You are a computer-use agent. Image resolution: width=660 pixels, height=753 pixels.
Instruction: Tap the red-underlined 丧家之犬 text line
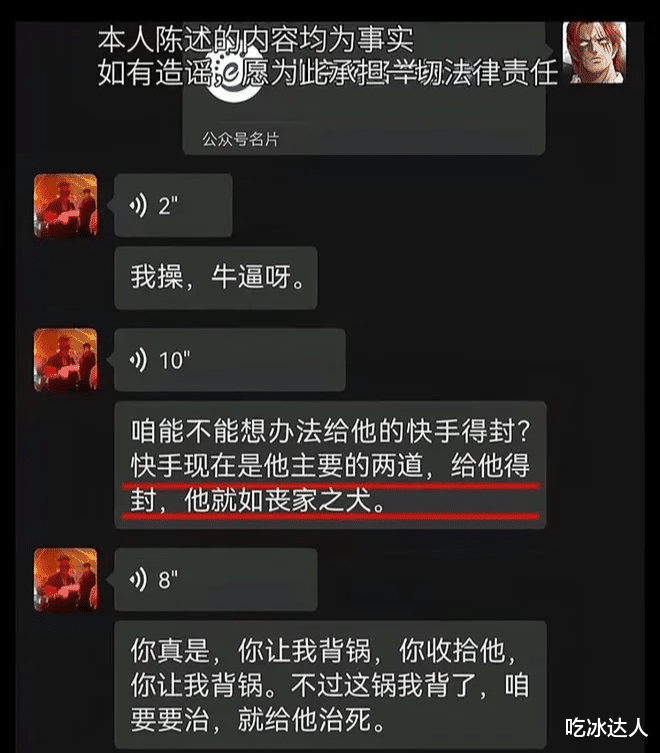pyautogui.click(x=258, y=501)
